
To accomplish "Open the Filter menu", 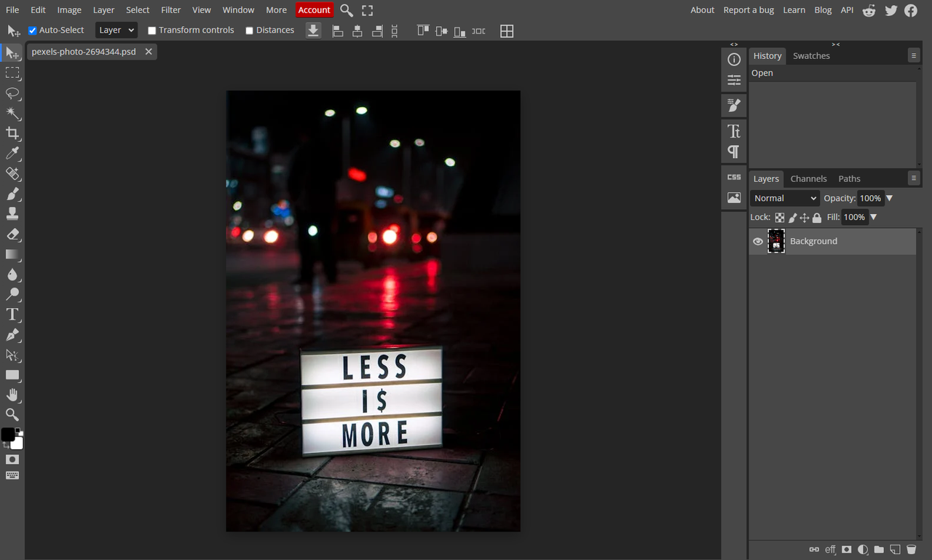I will coord(170,9).
